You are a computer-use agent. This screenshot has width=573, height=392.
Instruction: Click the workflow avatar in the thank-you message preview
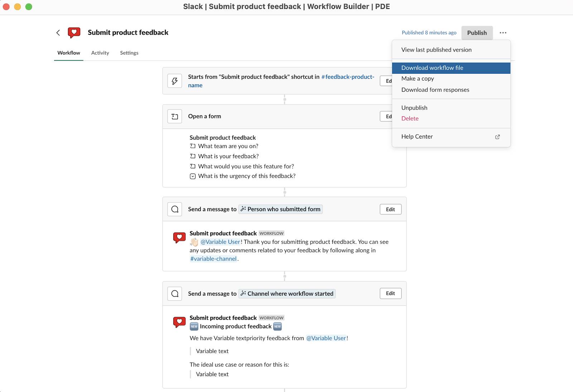179,237
